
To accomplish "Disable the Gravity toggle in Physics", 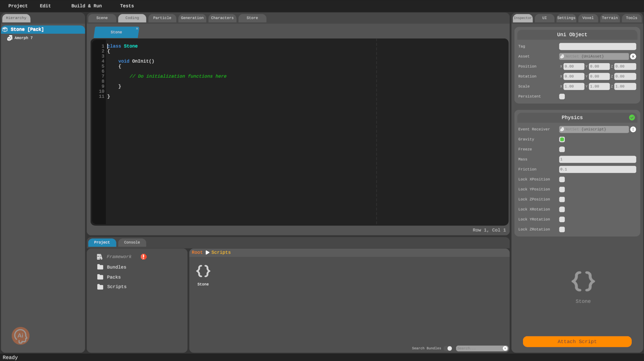I will 562,139.
